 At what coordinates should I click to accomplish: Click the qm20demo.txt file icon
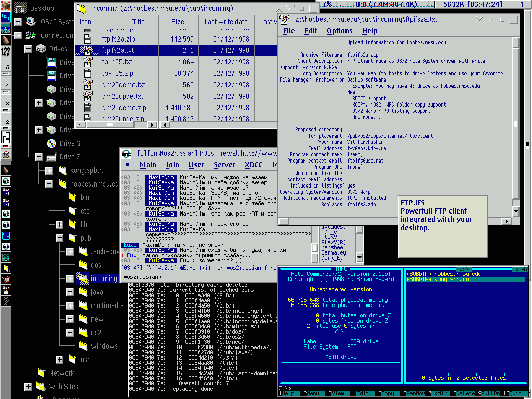pyautogui.click(x=87, y=85)
